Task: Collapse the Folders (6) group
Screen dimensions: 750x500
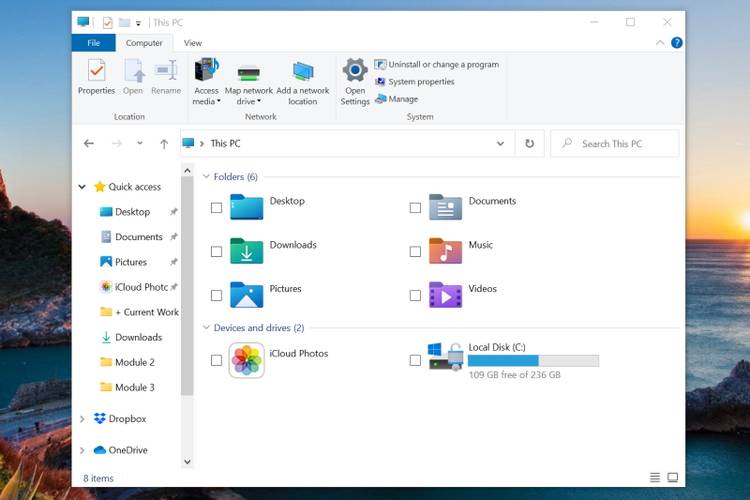Action: [207, 177]
